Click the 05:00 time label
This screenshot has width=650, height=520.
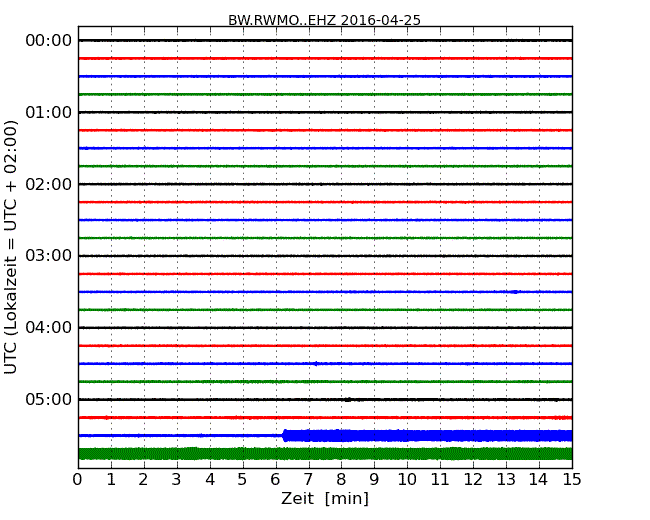tap(49, 399)
